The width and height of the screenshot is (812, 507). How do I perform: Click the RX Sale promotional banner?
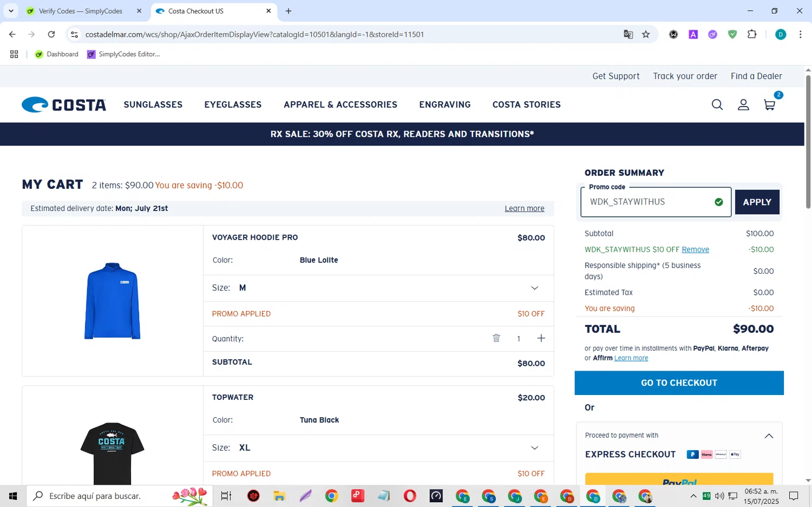(x=402, y=134)
